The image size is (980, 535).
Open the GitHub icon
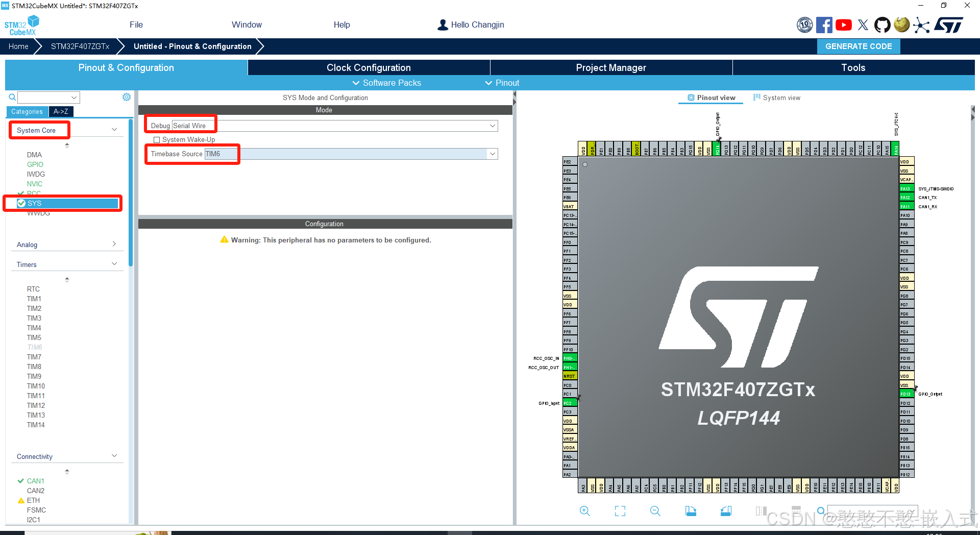pyautogui.click(x=882, y=25)
